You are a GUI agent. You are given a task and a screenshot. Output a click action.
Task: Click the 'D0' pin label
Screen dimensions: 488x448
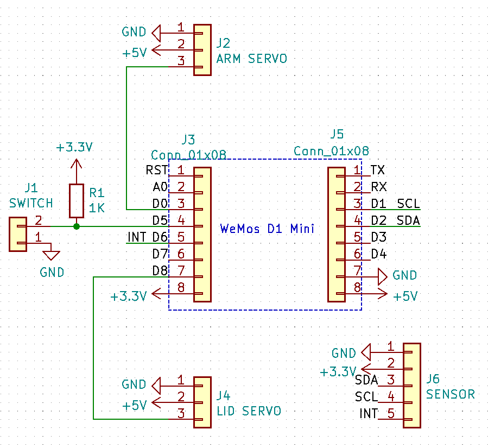160,204
